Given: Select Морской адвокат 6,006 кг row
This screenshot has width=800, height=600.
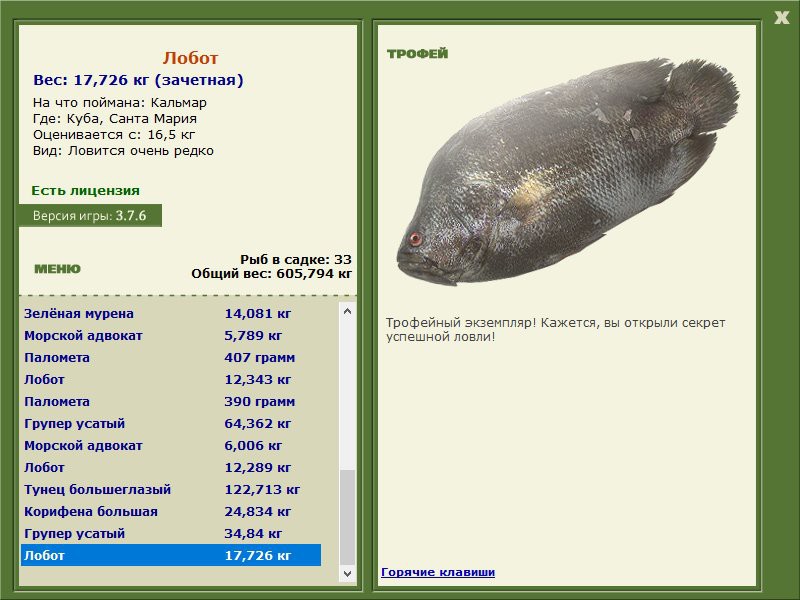Looking at the screenshot, I should pyautogui.click(x=171, y=445).
